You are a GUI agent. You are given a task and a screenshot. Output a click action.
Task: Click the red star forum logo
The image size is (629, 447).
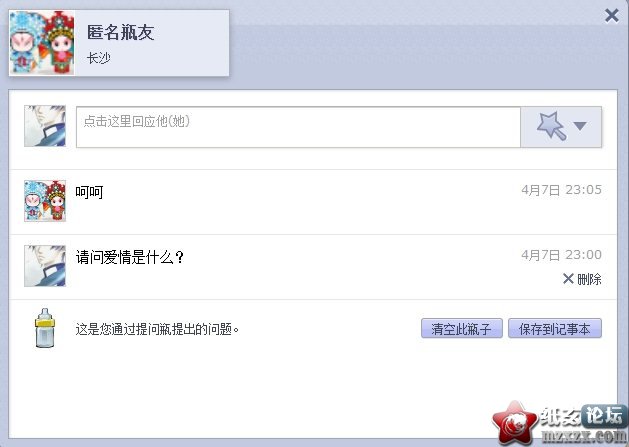pos(514,423)
